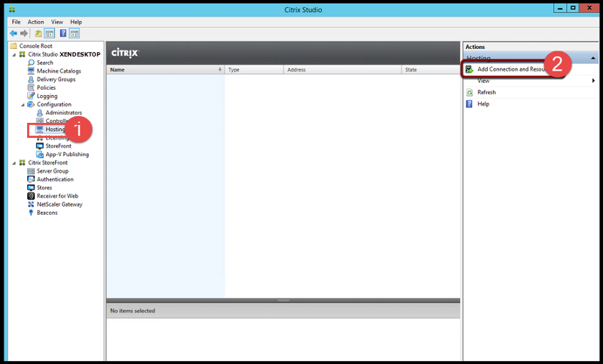Select Refresh in the Actions pane
Viewport: 603px width, 364px height.
[x=486, y=92]
